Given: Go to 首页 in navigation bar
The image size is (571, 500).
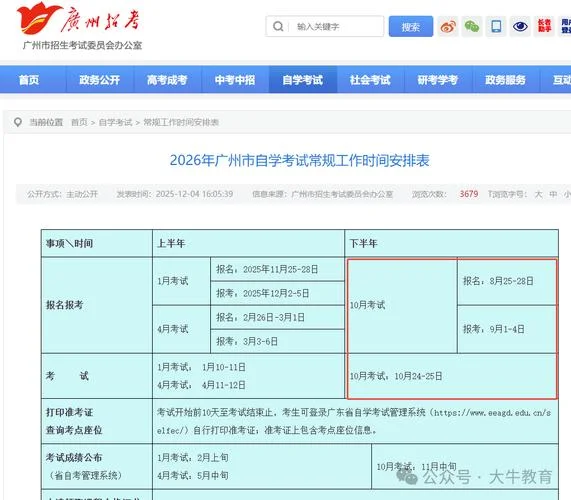Looking at the screenshot, I should [x=29, y=80].
